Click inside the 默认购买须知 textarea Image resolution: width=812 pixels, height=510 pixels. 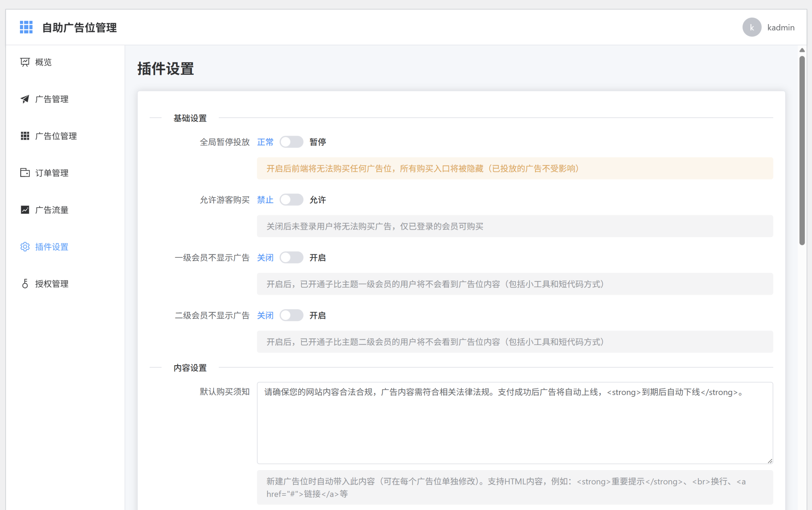tap(515, 423)
